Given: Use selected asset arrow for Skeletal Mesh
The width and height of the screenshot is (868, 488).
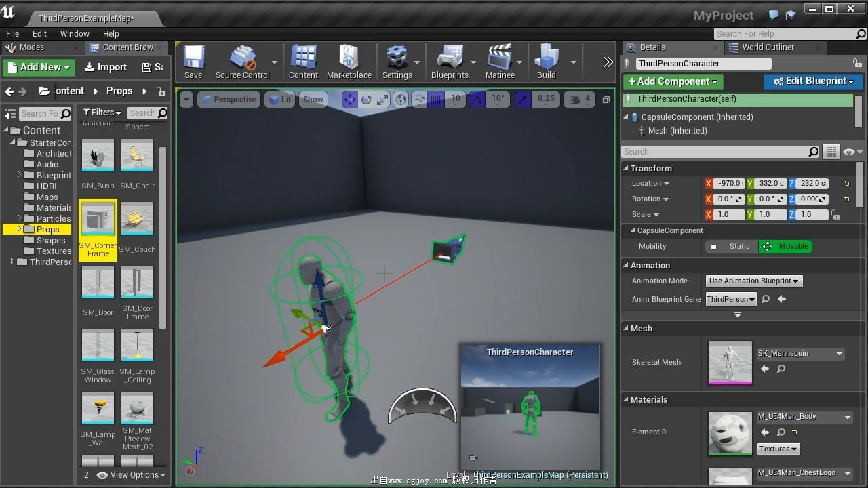Looking at the screenshot, I should click(x=765, y=369).
